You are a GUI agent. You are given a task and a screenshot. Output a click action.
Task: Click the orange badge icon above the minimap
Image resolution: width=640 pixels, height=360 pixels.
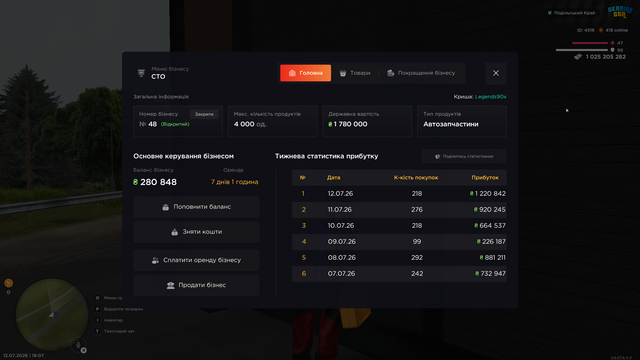click(9, 283)
